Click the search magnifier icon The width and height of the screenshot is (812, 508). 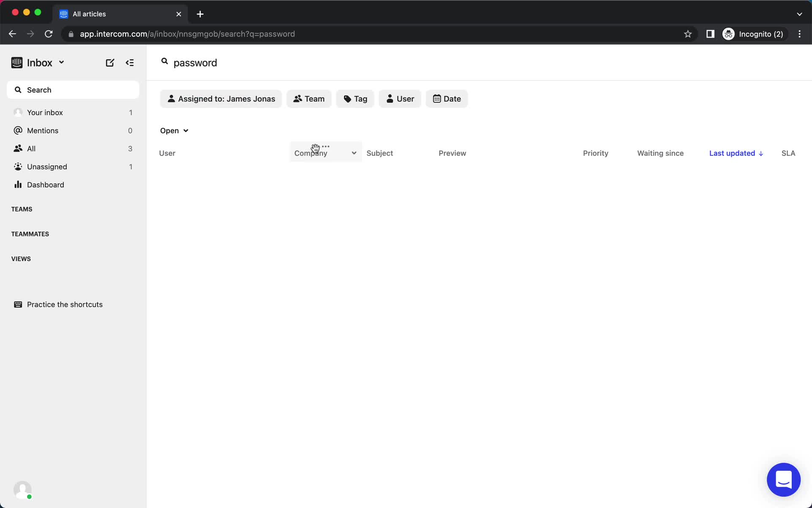click(x=164, y=63)
